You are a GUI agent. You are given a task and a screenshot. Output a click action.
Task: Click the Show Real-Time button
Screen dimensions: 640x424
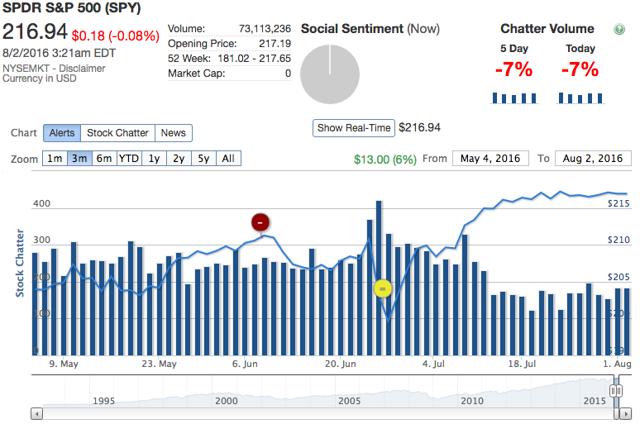tap(353, 128)
